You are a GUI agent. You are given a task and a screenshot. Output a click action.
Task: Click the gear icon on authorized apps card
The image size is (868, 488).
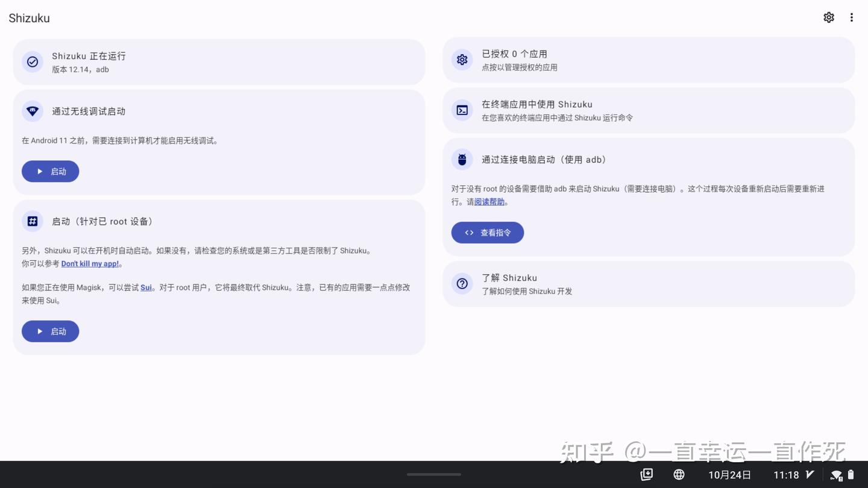(462, 60)
